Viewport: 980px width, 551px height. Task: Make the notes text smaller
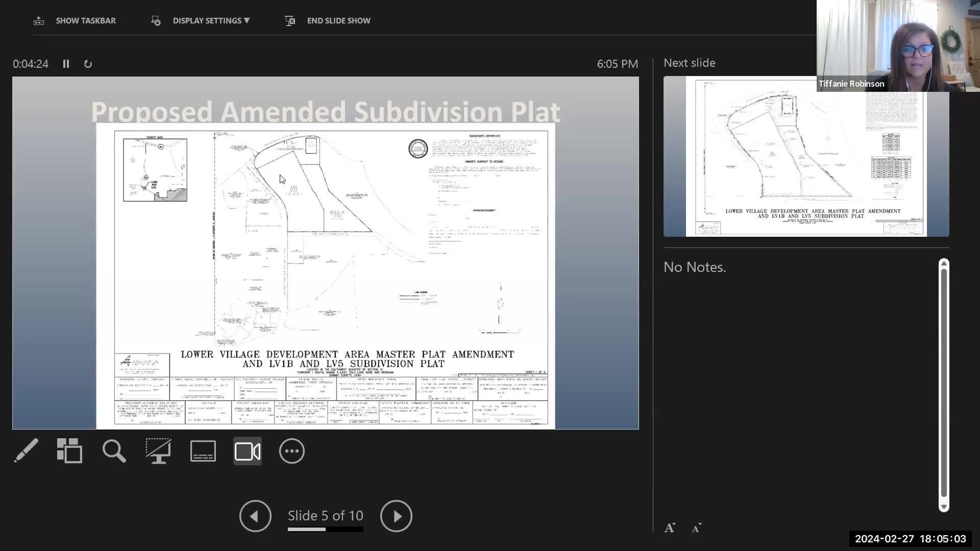pyautogui.click(x=696, y=528)
